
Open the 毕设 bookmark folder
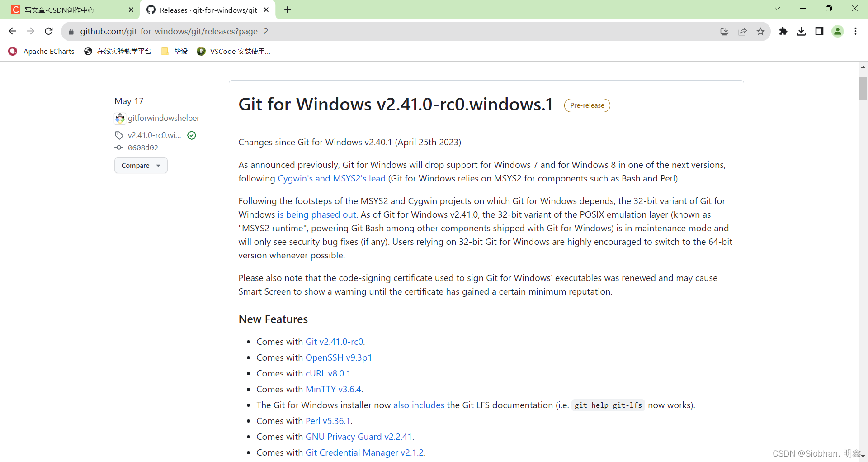(175, 51)
